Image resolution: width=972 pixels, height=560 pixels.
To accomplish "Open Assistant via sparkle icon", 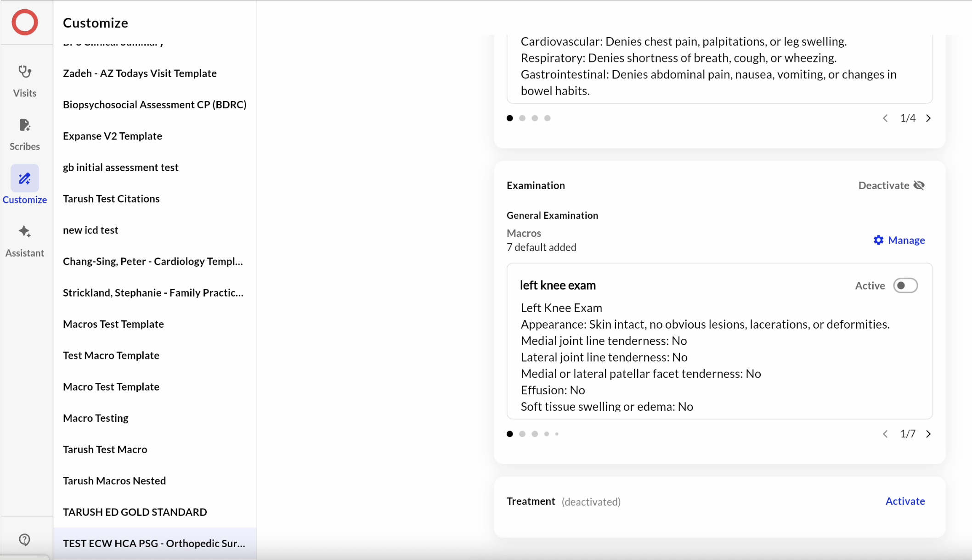I will point(25,232).
